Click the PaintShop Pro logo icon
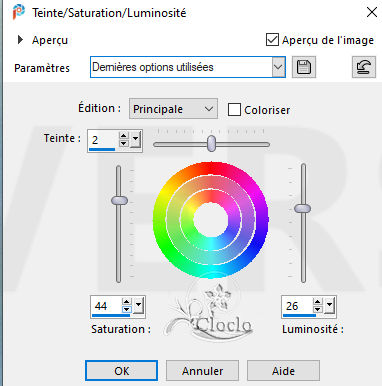This screenshot has width=382, height=386. [19, 12]
